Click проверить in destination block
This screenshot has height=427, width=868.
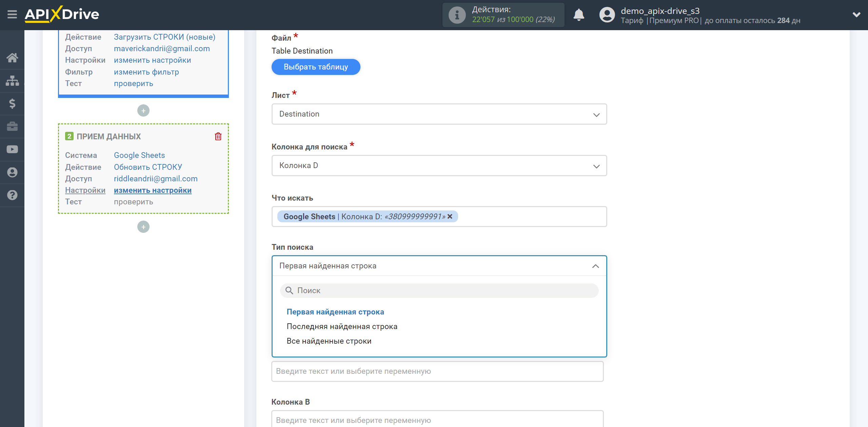click(x=133, y=202)
